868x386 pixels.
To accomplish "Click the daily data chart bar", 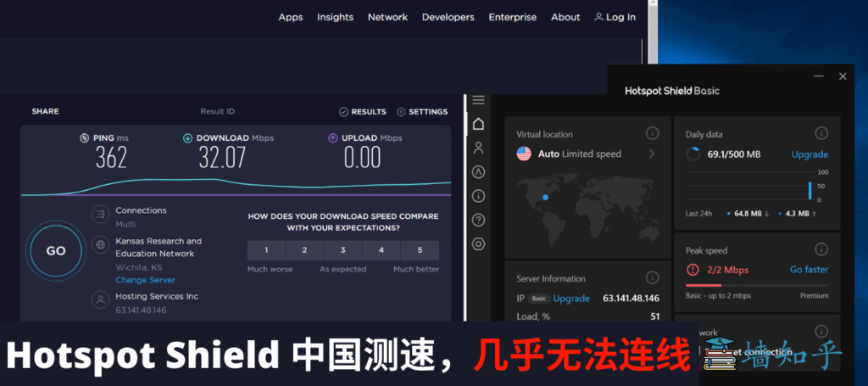I will (810, 191).
